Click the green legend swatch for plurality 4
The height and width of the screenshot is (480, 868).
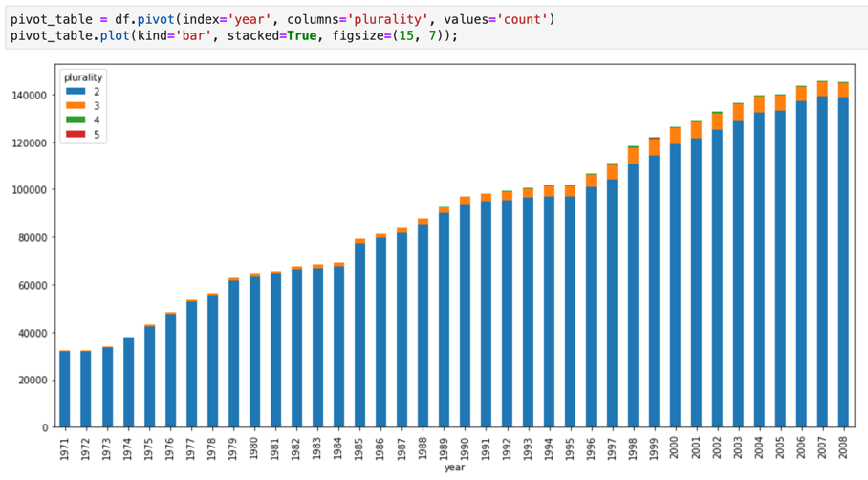tap(74, 120)
